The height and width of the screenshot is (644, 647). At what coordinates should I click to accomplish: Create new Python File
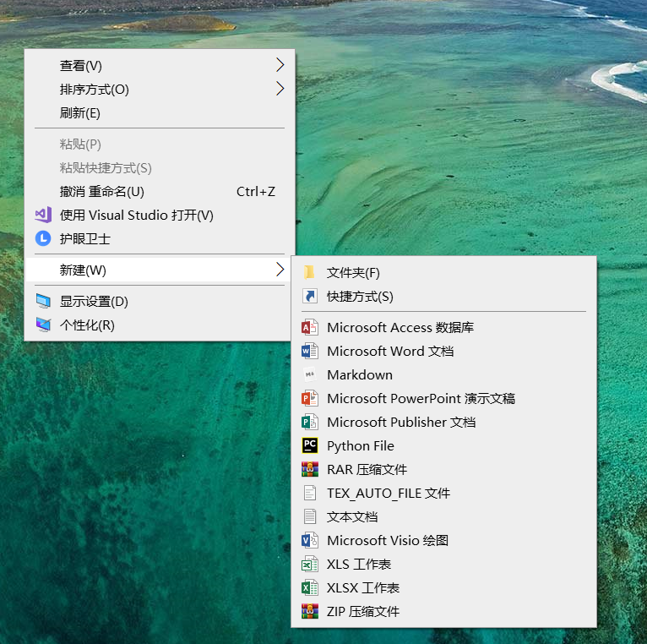tap(443, 446)
